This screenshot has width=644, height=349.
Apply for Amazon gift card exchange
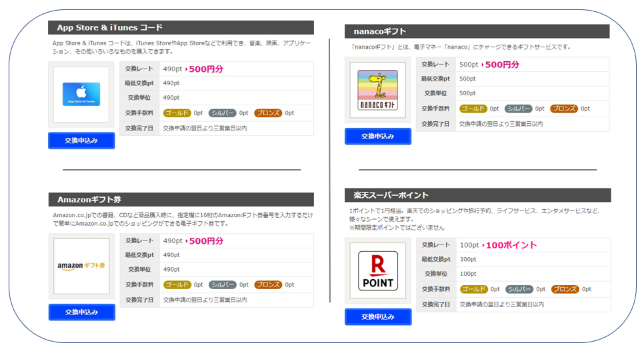(x=82, y=312)
